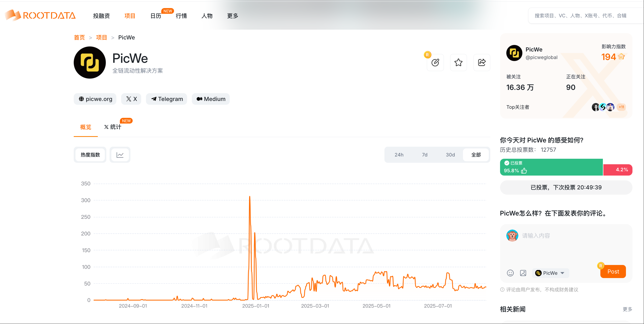Select the 24h time range
Viewport: 644px width, 324px height.
[399, 155]
